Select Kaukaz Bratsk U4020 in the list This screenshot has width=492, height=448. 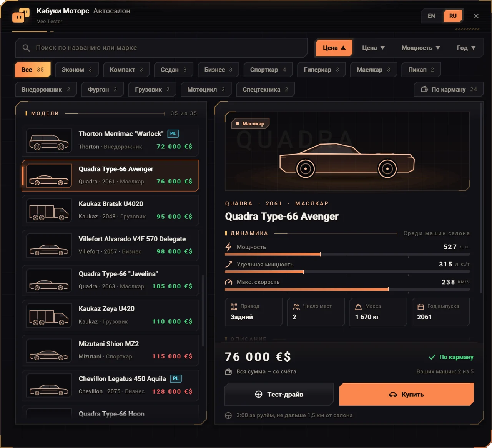[110, 210]
